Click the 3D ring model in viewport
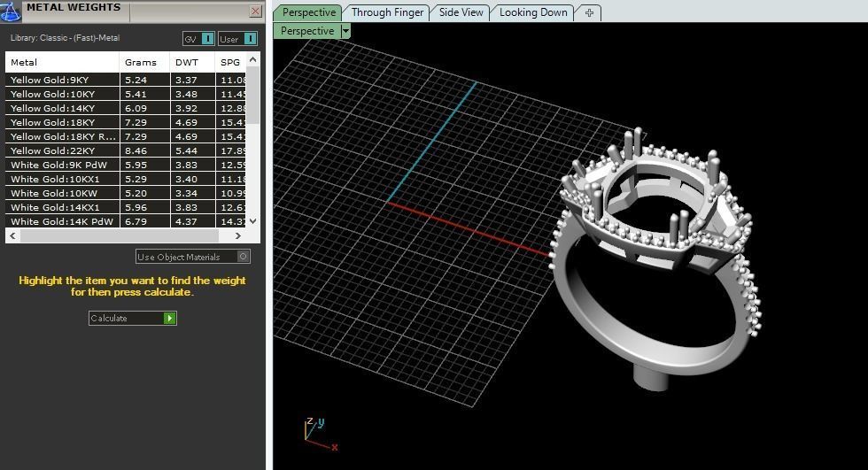Image resolution: width=868 pixels, height=470 pixels. [656, 260]
